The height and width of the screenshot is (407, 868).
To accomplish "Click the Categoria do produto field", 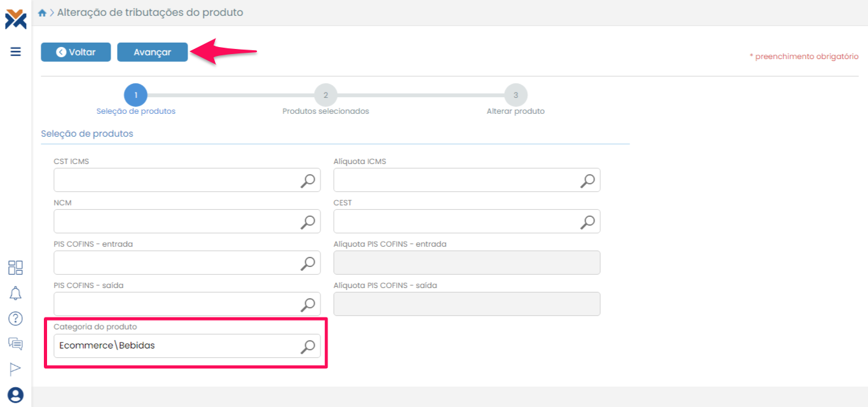I will pyautogui.click(x=175, y=346).
